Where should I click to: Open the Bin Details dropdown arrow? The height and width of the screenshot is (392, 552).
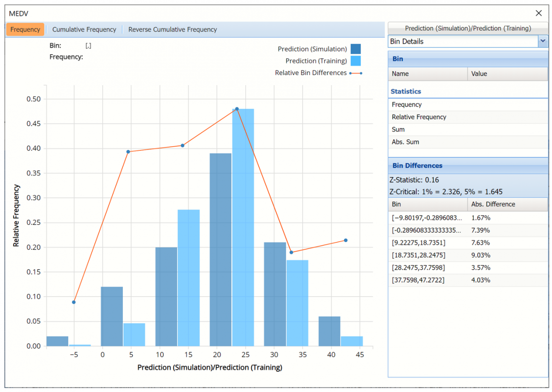pos(543,41)
